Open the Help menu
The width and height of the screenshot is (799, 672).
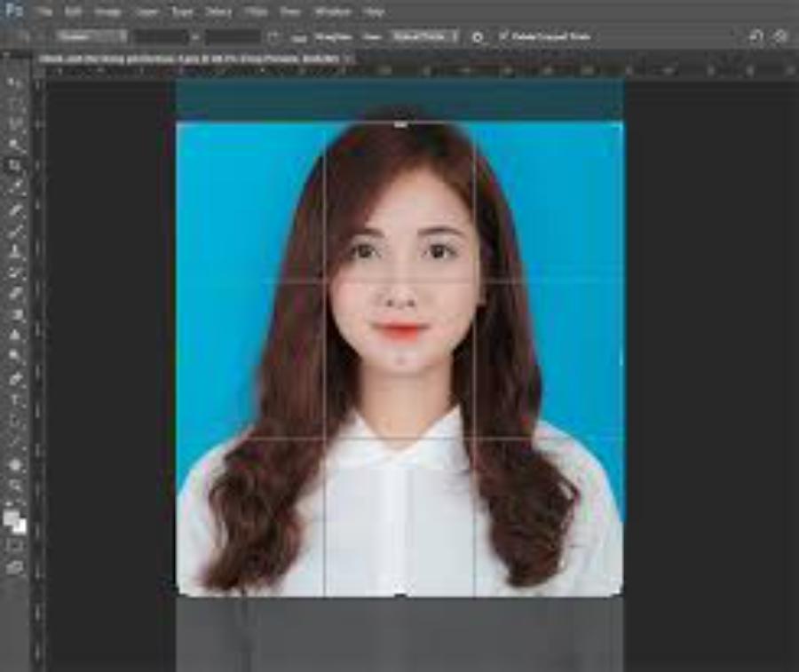point(374,12)
